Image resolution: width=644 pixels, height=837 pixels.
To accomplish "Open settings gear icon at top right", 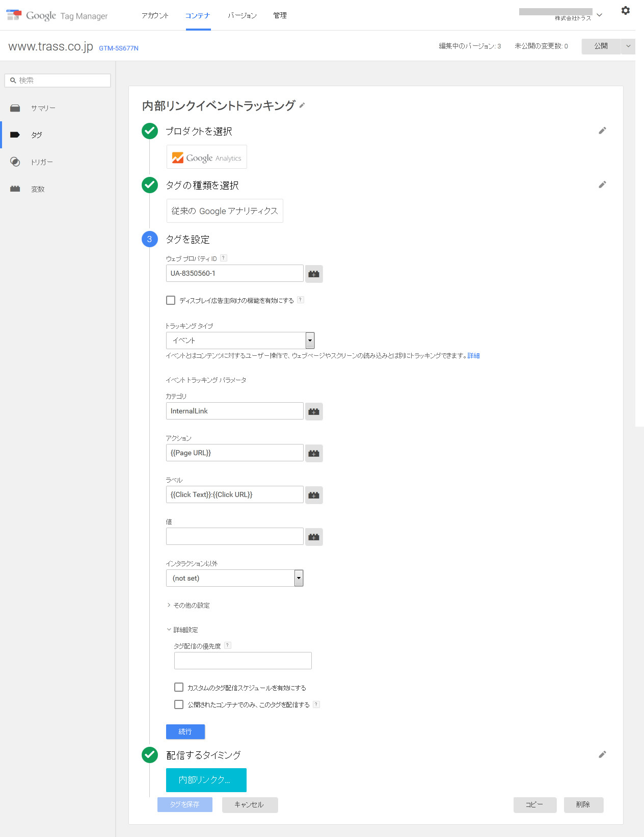I will coord(626,11).
